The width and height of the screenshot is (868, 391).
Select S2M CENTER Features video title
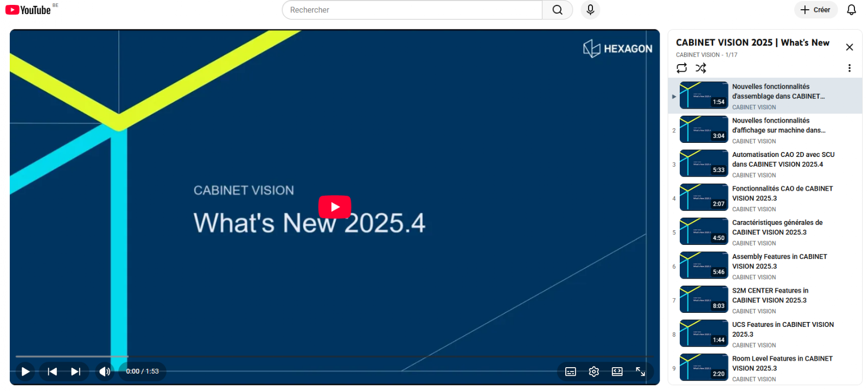point(770,295)
